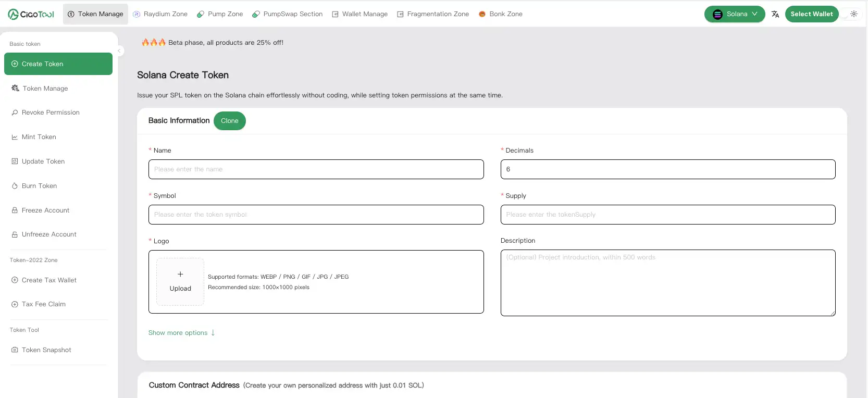Image resolution: width=868 pixels, height=398 pixels.
Task: Open Burn Token in sidebar
Action: (39, 186)
